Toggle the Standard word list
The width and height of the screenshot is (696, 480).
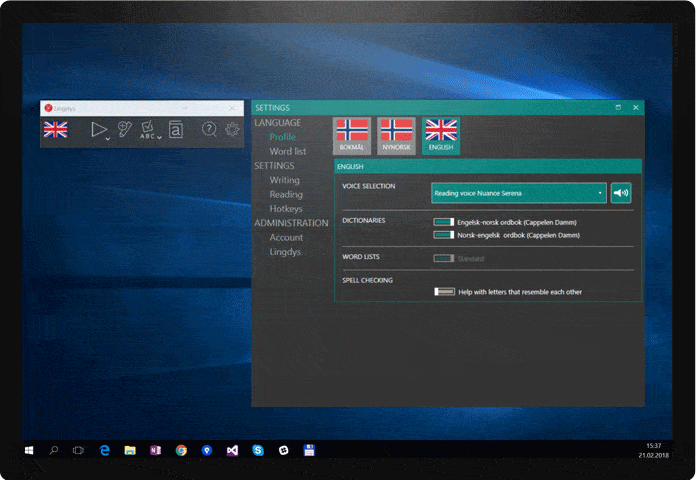(x=443, y=258)
